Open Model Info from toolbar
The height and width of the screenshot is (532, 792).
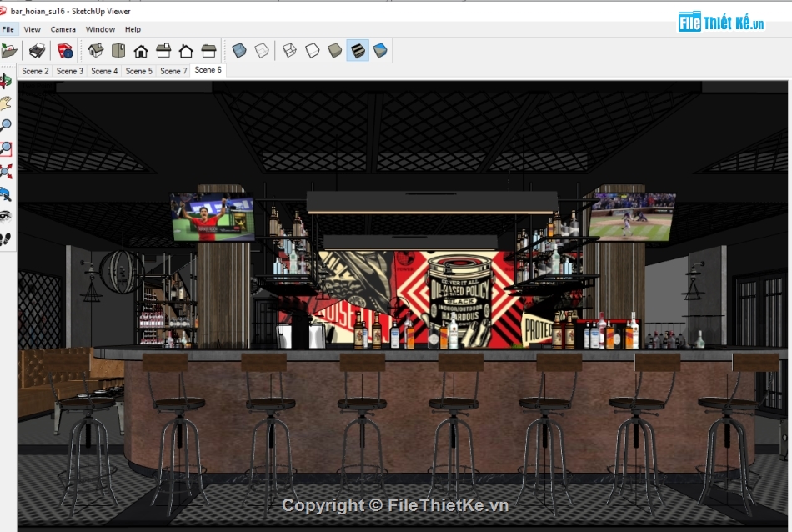[x=65, y=51]
